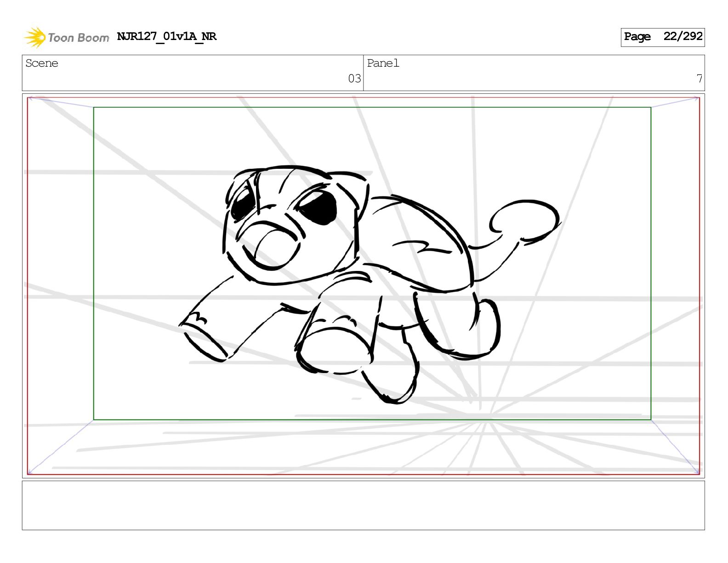
Task: Click the Scene label
Action: [x=42, y=63]
